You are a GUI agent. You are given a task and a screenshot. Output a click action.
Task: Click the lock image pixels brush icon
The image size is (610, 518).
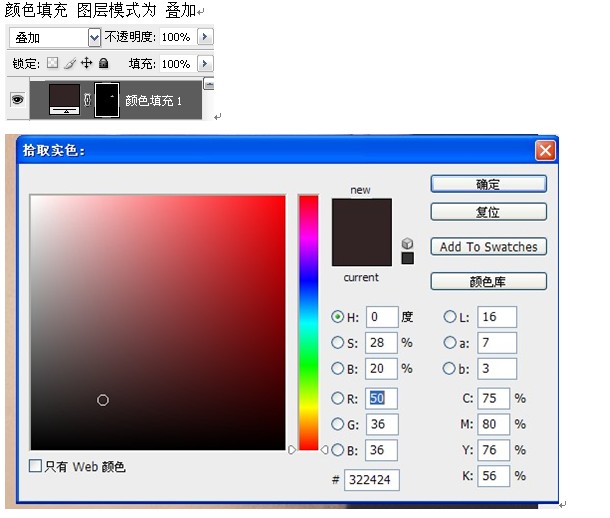70,63
